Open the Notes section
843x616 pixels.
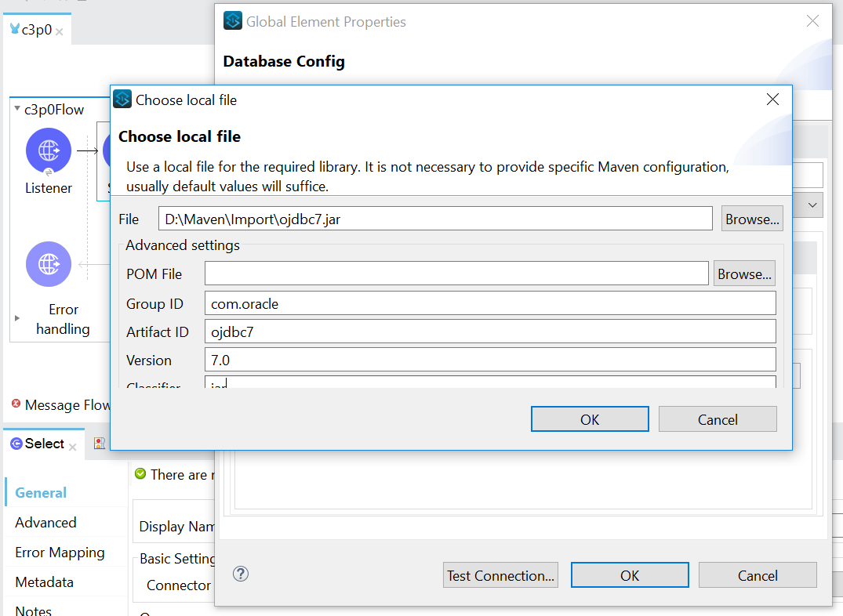click(x=33, y=610)
